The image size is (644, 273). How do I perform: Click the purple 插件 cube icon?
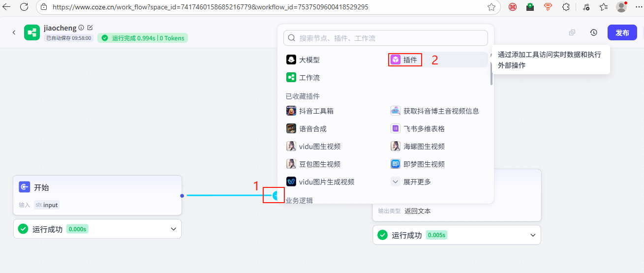point(396,60)
